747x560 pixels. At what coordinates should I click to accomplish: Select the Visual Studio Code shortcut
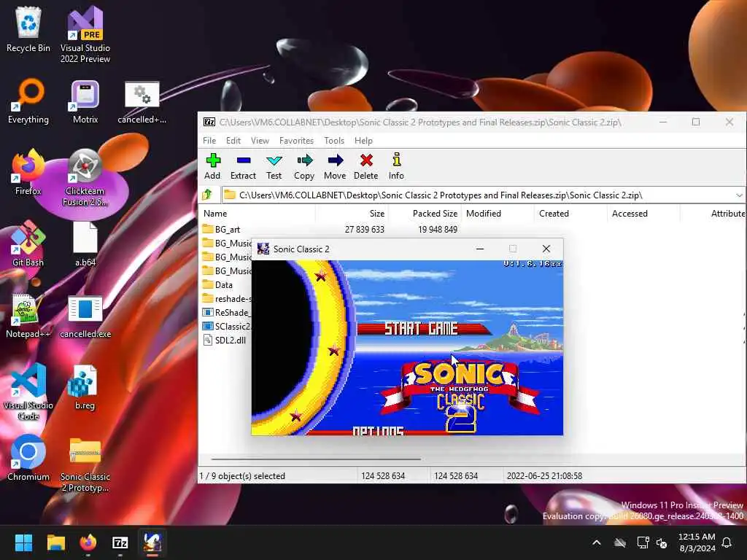(x=28, y=392)
